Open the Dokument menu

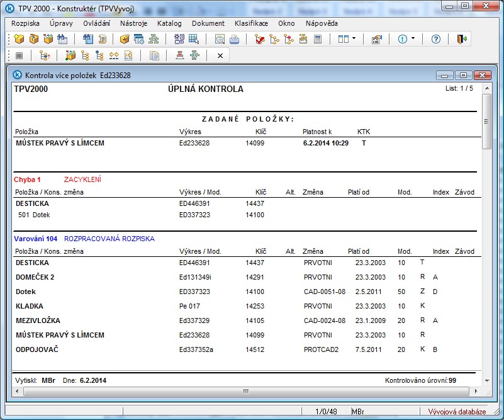coord(208,23)
